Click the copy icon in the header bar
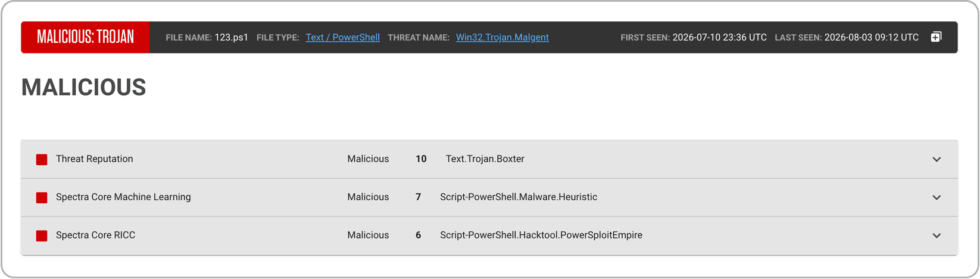Screen dimensions: 980x279 pos(936,37)
